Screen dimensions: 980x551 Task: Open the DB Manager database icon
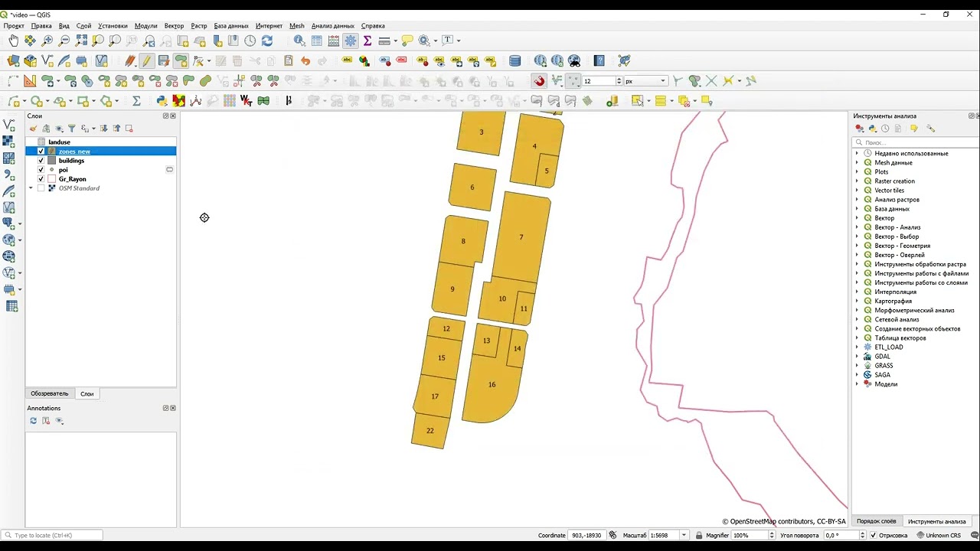(x=515, y=60)
